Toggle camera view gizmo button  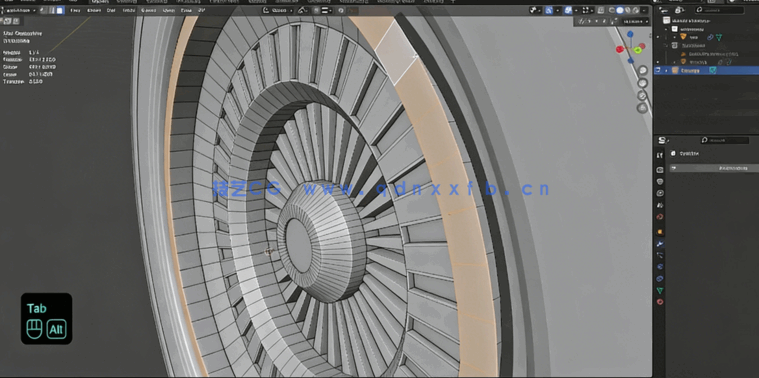pyautogui.click(x=642, y=96)
